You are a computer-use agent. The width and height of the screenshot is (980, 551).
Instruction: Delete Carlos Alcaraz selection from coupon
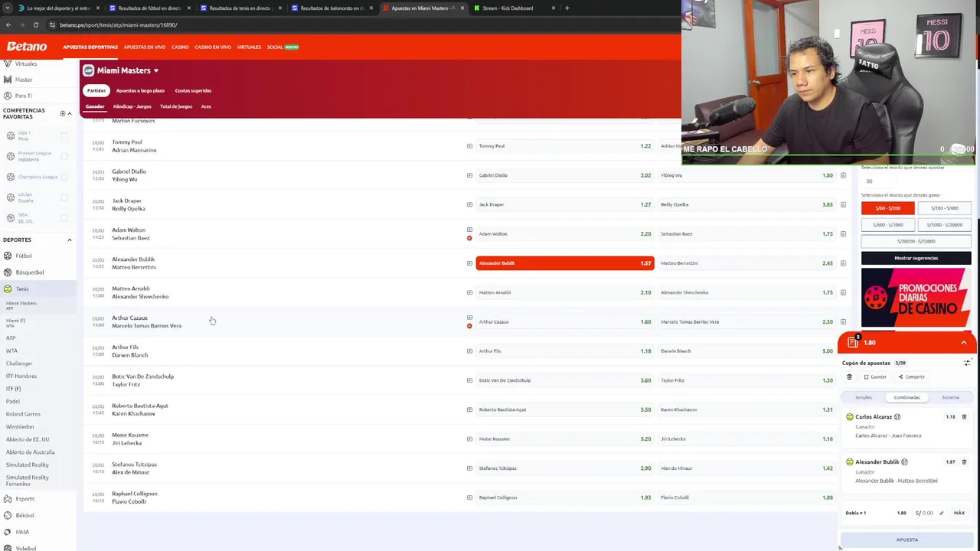[x=964, y=417]
